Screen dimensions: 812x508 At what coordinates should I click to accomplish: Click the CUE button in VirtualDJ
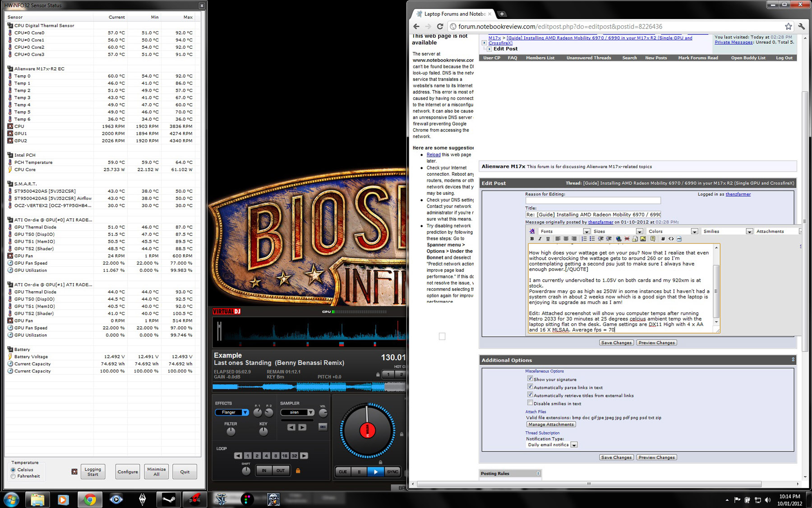tap(343, 472)
